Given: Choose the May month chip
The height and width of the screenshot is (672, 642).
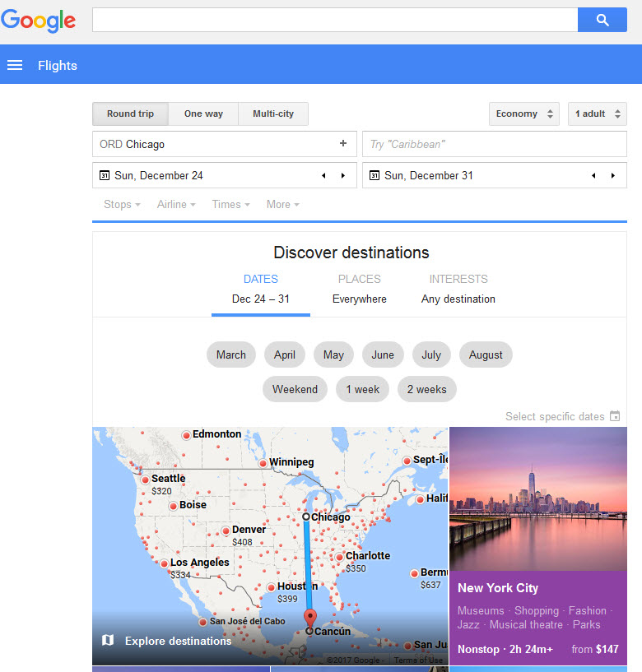Looking at the screenshot, I should [x=333, y=355].
